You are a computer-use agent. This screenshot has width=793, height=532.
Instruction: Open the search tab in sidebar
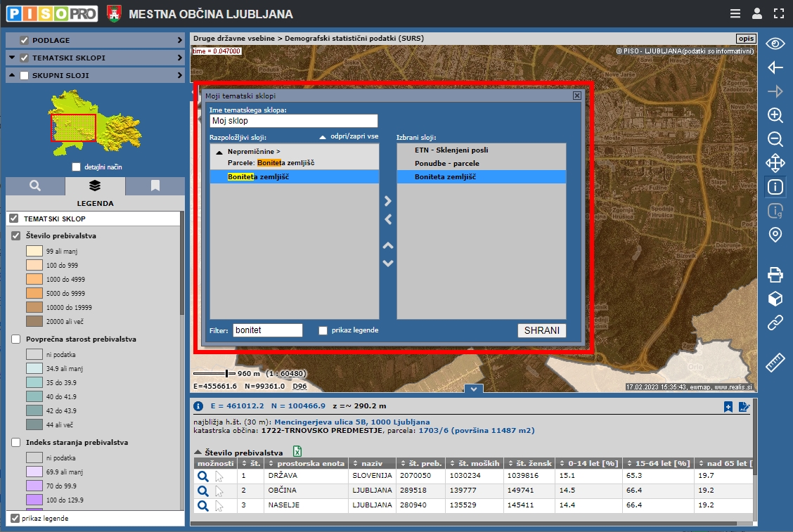[35, 186]
